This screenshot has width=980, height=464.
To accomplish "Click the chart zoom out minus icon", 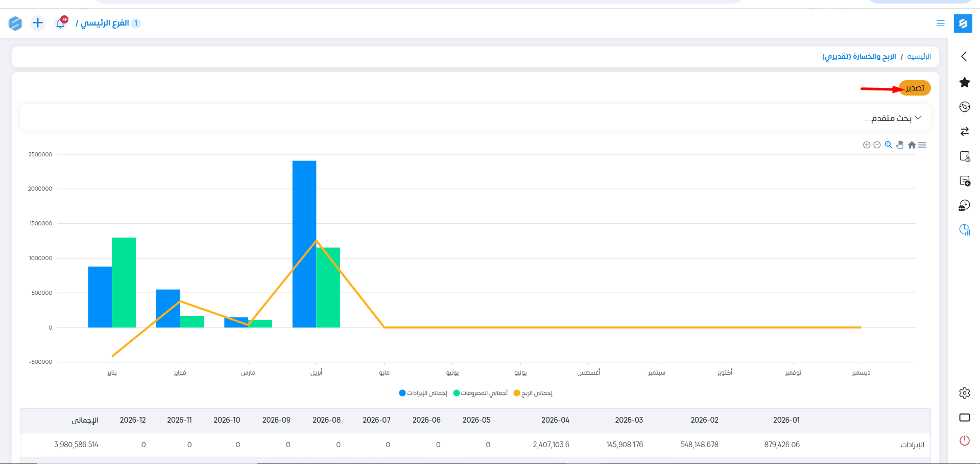I will (x=877, y=145).
